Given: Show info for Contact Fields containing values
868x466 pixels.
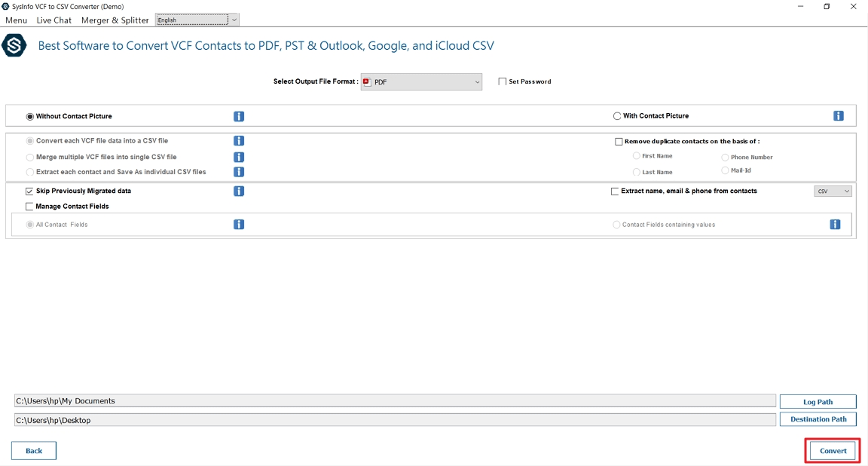Looking at the screenshot, I should [836, 225].
